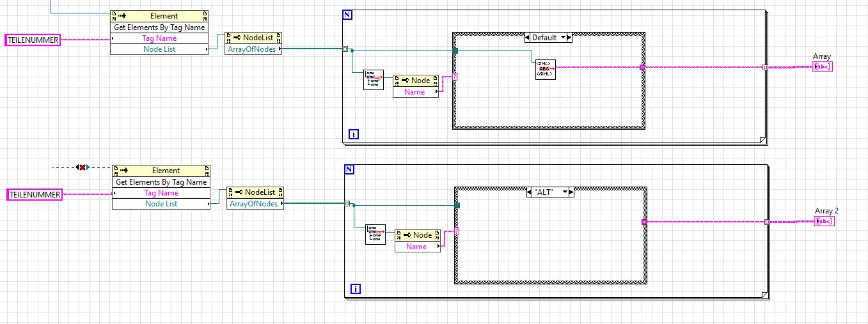Screen dimensions: 868x324
Task: Click ArrayOfNodes property feeding the Default loop
Action: pos(253,49)
